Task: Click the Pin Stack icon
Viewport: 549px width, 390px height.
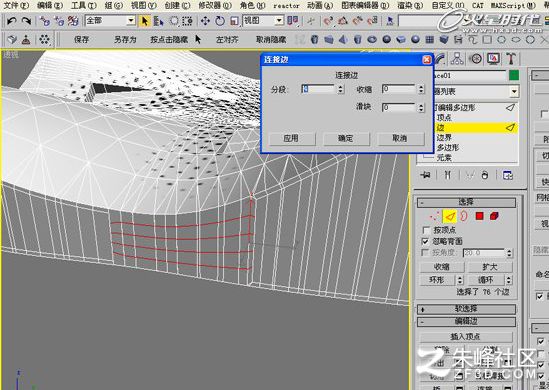Action: click(x=426, y=175)
